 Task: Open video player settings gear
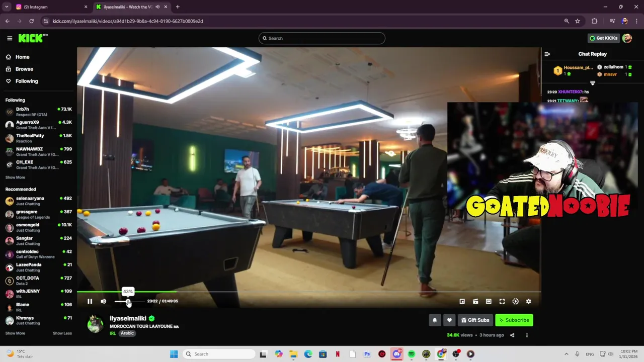(x=528, y=301)
